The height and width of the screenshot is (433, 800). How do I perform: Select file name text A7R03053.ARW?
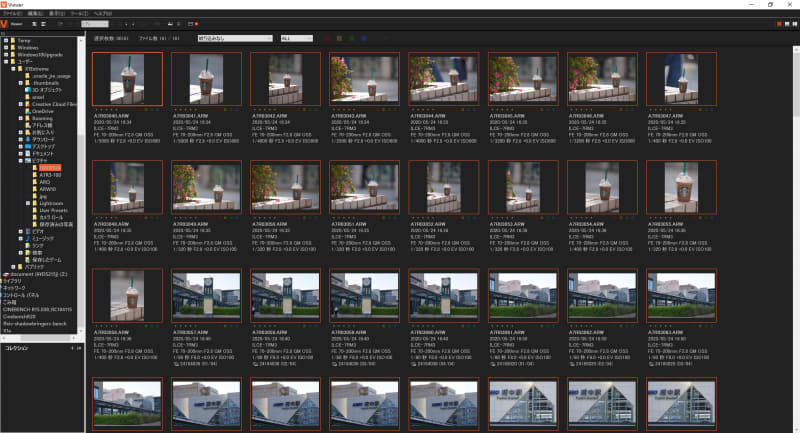point(508,224)
